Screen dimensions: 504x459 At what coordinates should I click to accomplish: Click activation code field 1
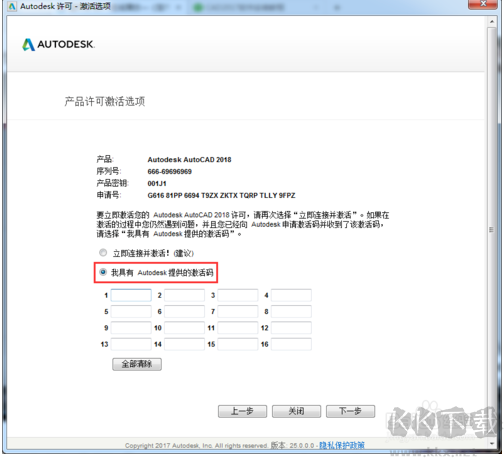[131, 295]
